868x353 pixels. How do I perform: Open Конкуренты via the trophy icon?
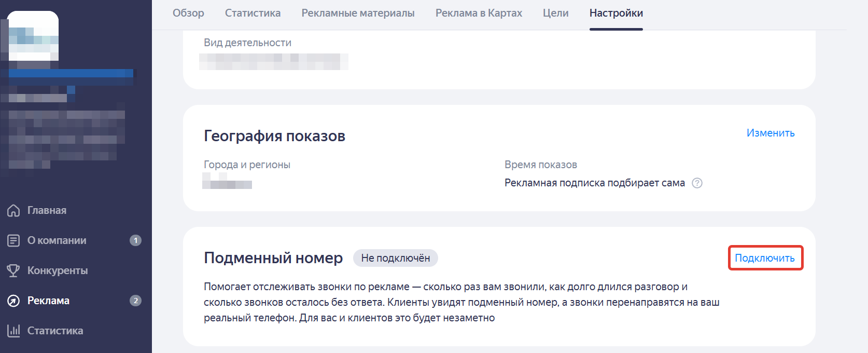[x=13, y=270]
